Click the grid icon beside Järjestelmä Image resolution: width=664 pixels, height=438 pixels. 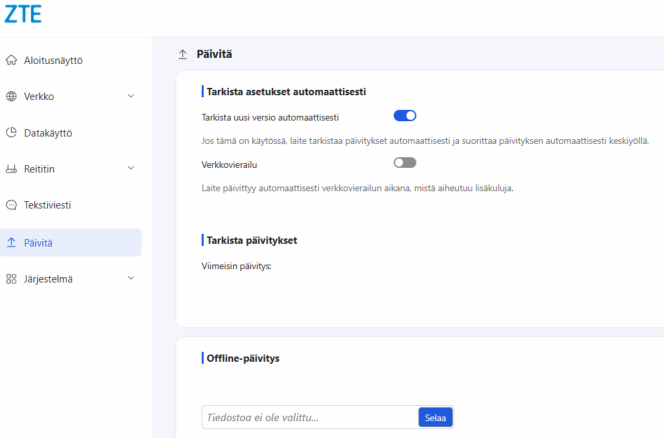coord(11,278)
